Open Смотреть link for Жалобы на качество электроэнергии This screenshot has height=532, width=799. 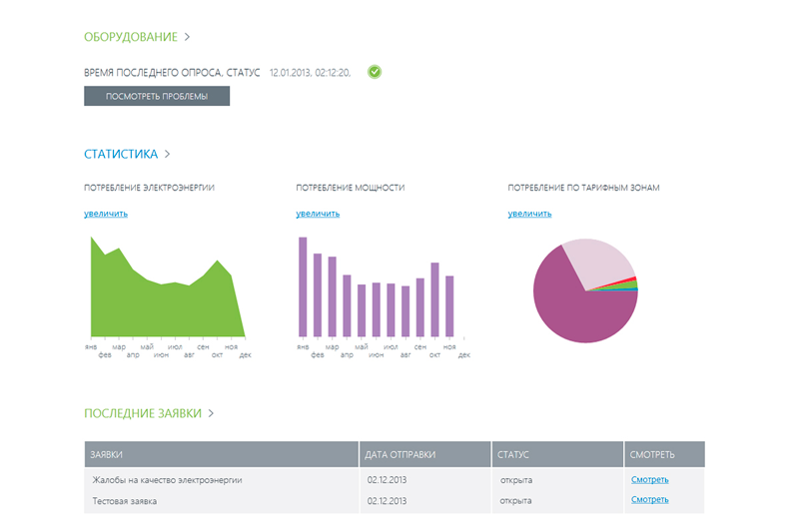tap(649, 479)
